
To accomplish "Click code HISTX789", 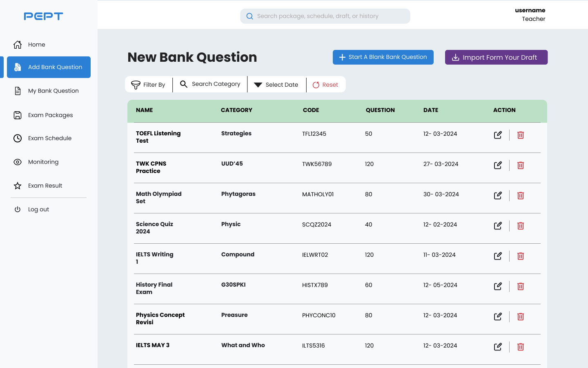I will (x=315, y=285).
